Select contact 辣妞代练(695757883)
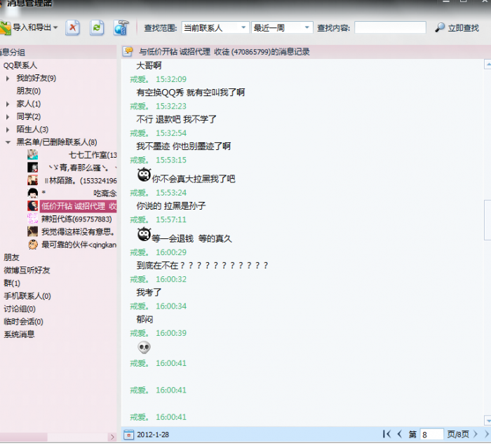 (76, 219)
